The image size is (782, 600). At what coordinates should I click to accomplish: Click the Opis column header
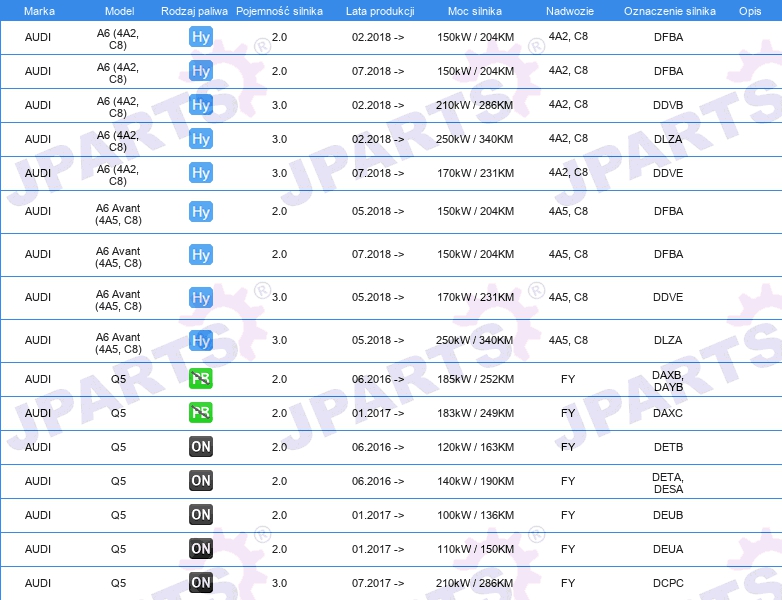(x=750, y=11)
